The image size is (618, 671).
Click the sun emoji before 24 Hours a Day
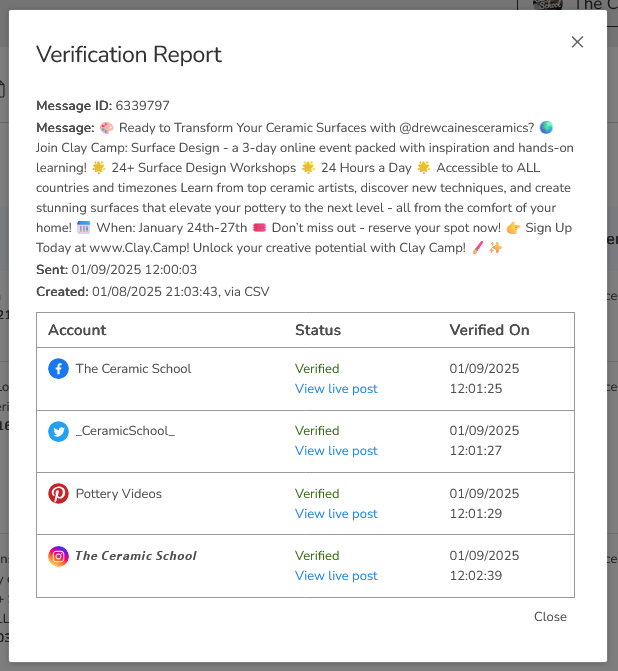pyautogui.click(x=308, y=168)
